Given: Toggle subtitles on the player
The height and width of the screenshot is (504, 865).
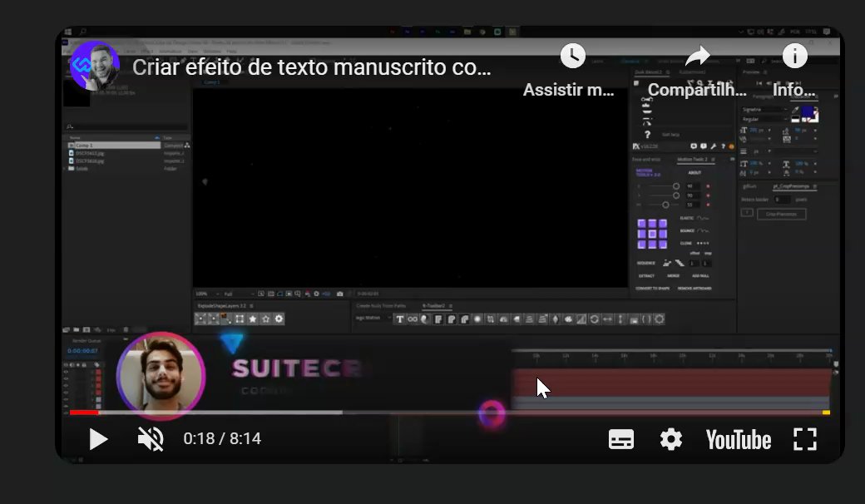Looking at the screenshot, I should (621, 439).
